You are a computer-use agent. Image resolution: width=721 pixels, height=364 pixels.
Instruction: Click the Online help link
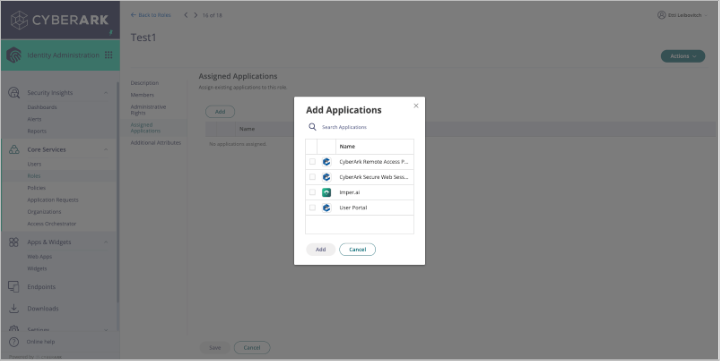(x=40, y=342)
